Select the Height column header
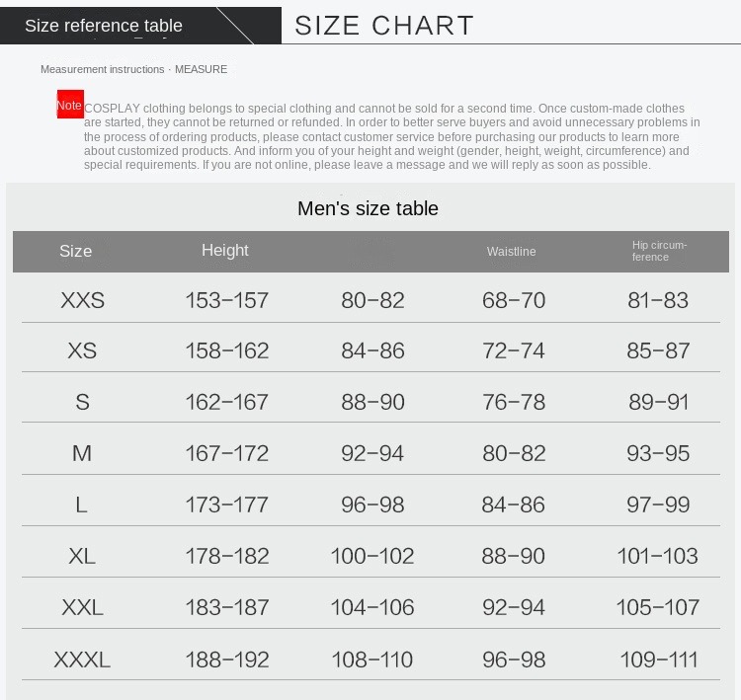Viewport: 741px width, 700px height. pos(224,251)
